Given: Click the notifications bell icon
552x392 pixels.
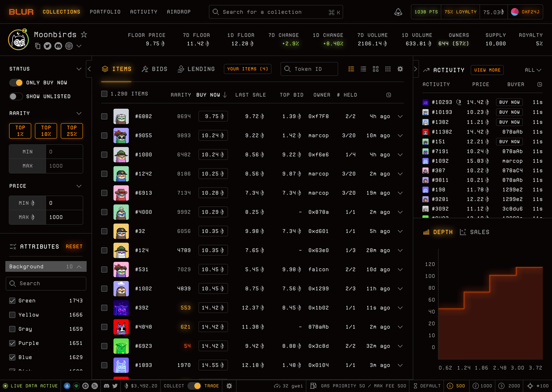Looking at the screenshot, I should pyautogui.click(x=398, y=12).
